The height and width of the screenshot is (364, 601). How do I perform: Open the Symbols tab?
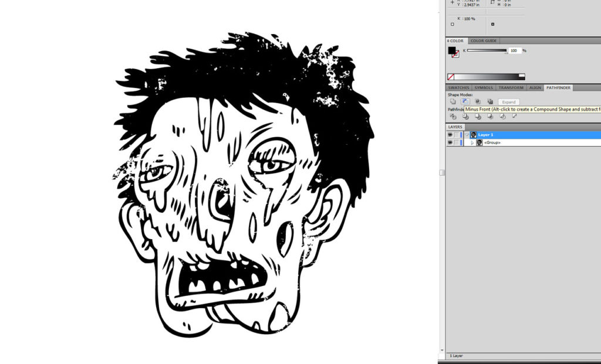[484, 88]
